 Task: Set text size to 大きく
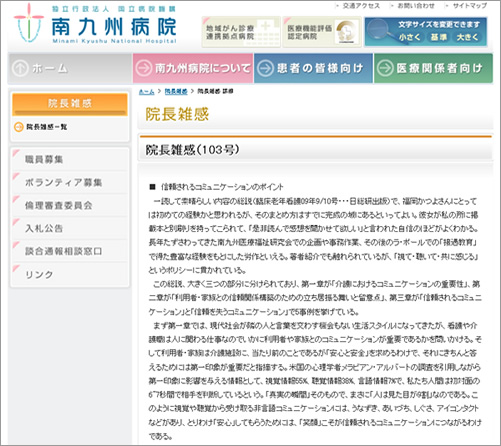tap(467, 37)
